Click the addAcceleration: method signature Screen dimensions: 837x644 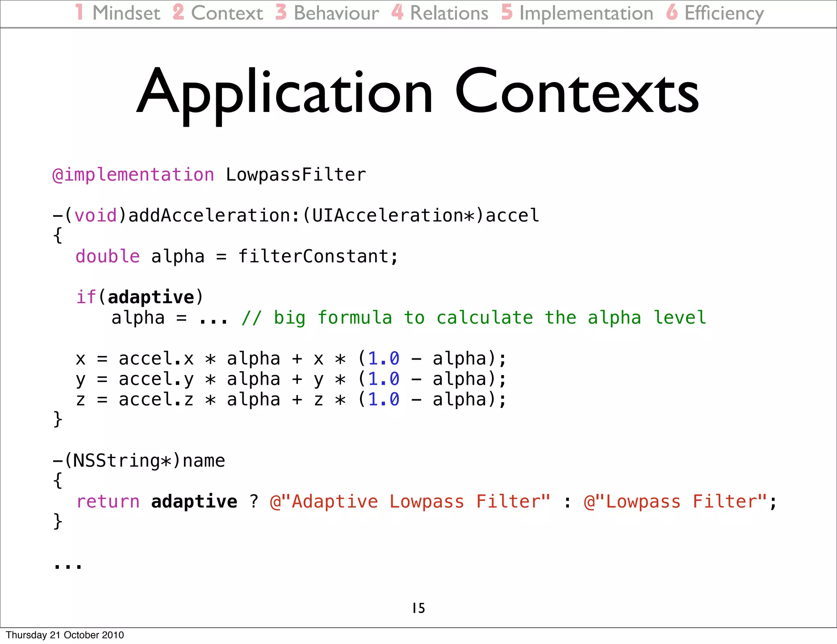[x=296, y=215]
